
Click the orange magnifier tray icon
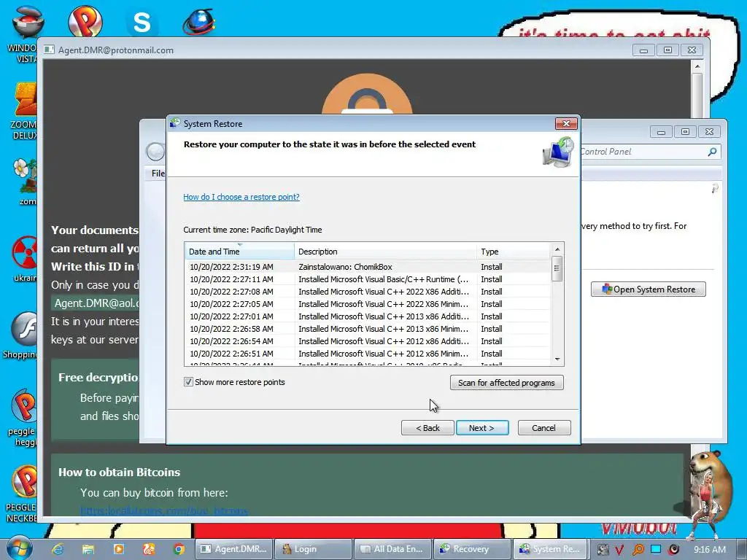[x=638, y=550]
